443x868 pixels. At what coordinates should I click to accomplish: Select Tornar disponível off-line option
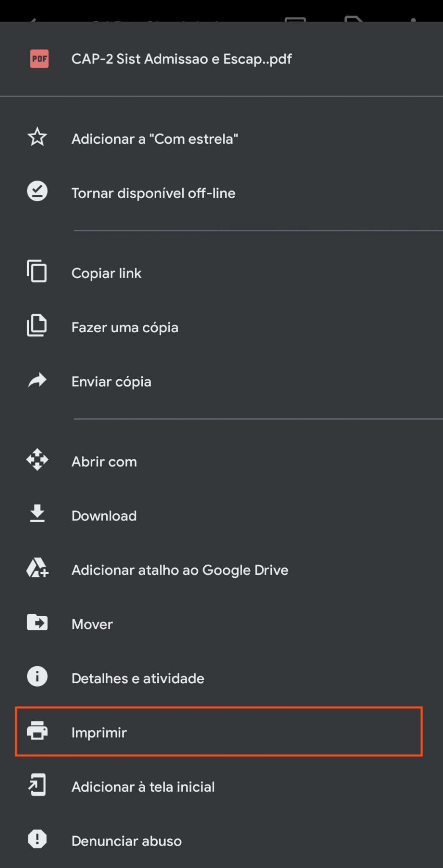click(153, 193)
